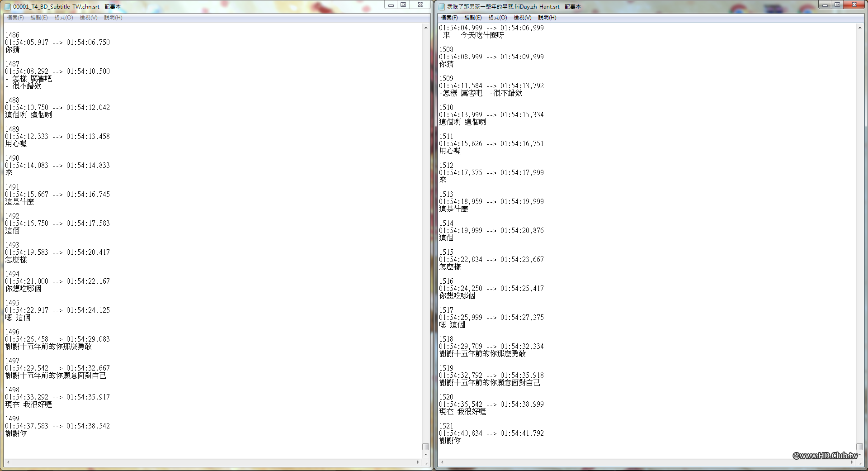This screenshot has height=471, width=868.
Task: Open 編輯(E) menu in the chn.srt Notepad
Action: [x=39, y=18]
